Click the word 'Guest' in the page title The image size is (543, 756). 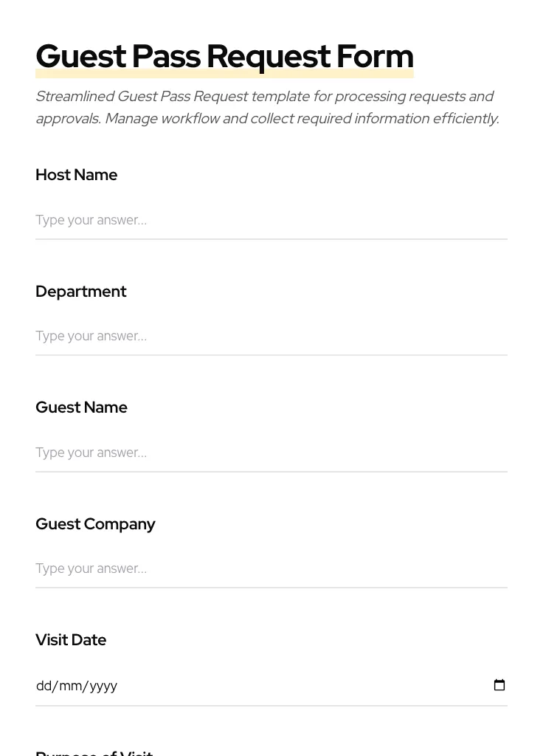pos(80,56)
